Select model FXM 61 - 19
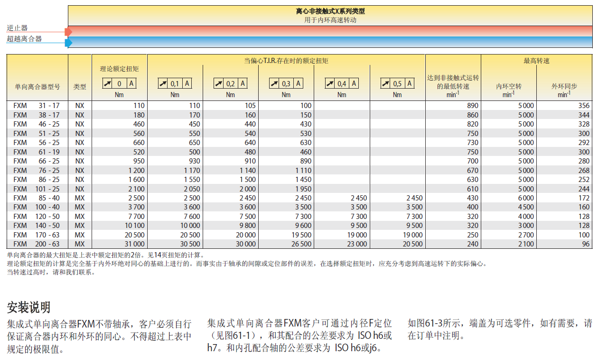This screenshot has width=598, height=364. click(37, 152)
